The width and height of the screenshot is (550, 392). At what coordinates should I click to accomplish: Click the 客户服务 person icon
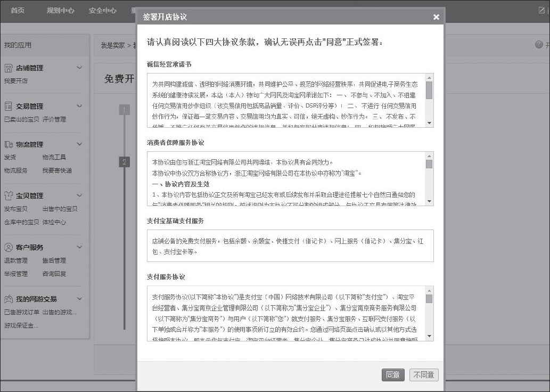click(x=9, y=247)
